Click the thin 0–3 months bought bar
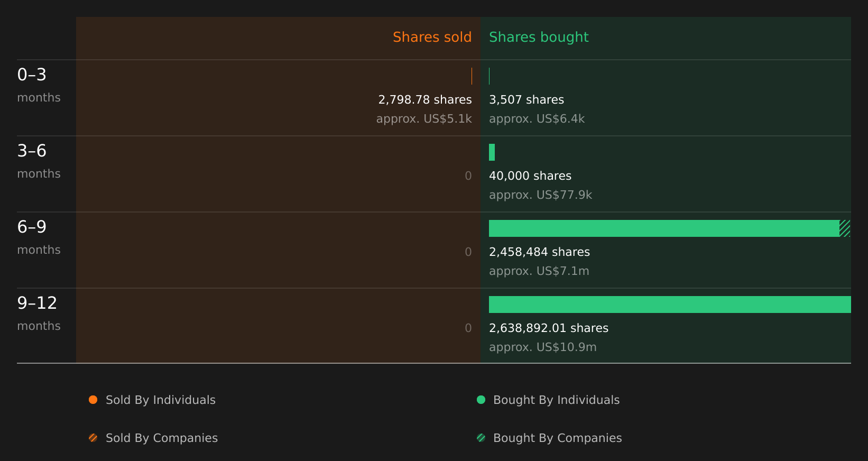868x461 pixels. [490, 76]
